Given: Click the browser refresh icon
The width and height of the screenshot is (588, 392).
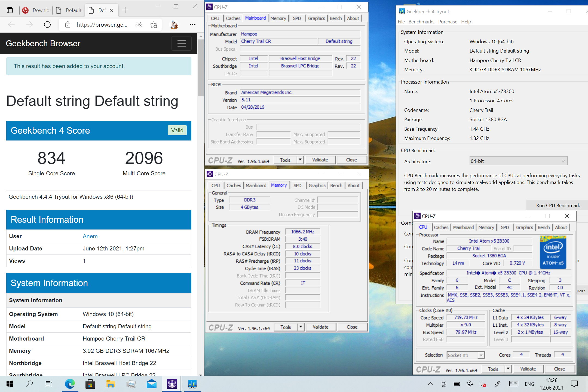Looking at the screenshot, I should click(x=47, y=25).
